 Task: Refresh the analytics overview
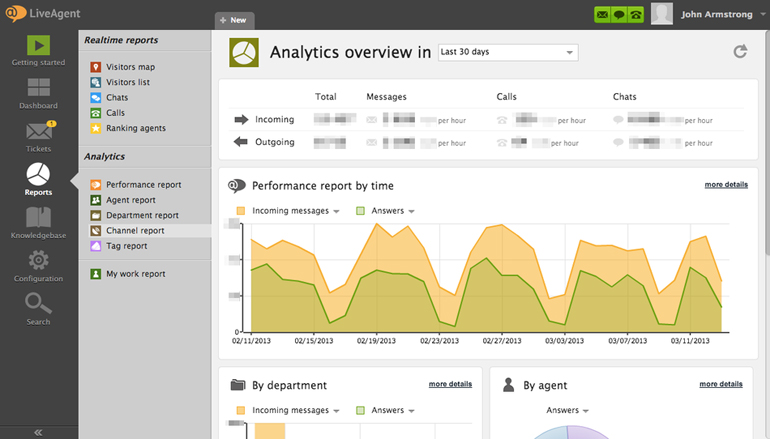point(740,52)
